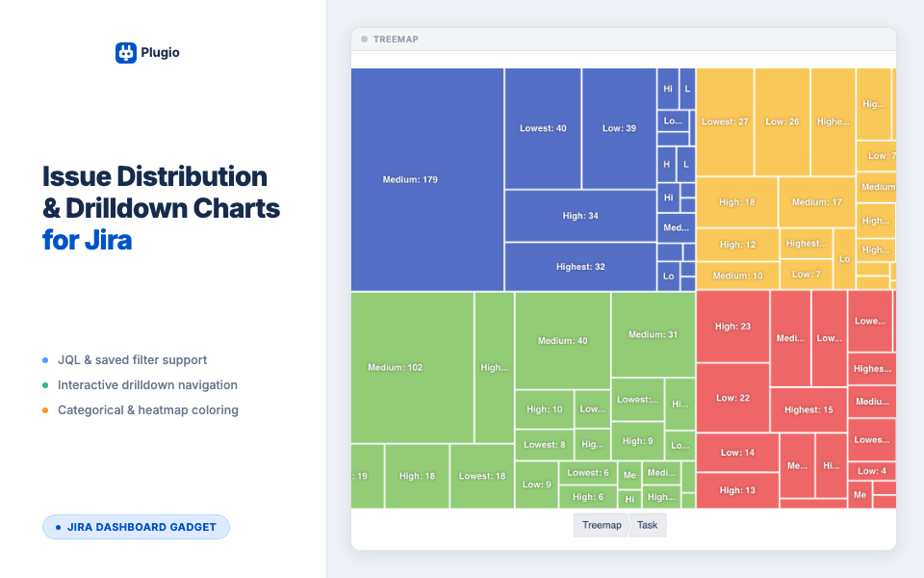Screen dimensions: 924x578
Task: Select the red Low: 22 tile
Action: (x=732, y=397)
